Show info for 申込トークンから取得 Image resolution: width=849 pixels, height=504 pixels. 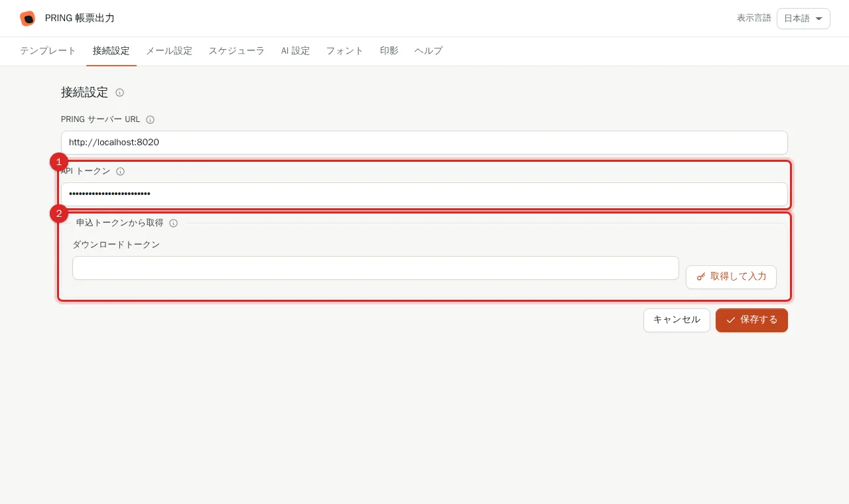pos(173,223)
